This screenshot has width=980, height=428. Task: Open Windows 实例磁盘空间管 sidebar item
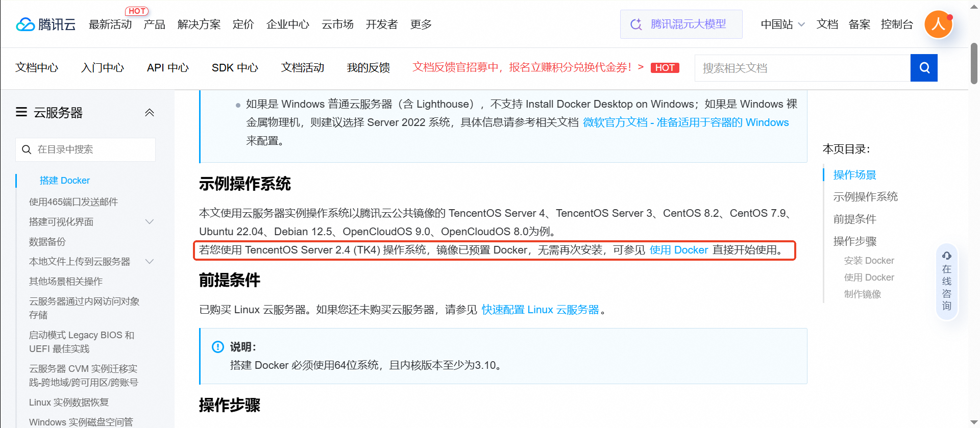(x=81, y=422)
